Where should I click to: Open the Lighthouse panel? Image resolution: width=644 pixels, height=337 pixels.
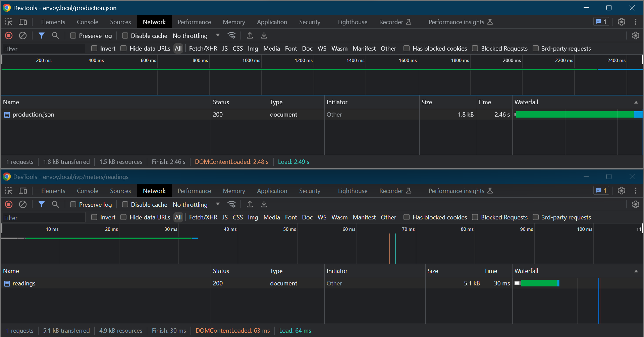tap(352, 22)
